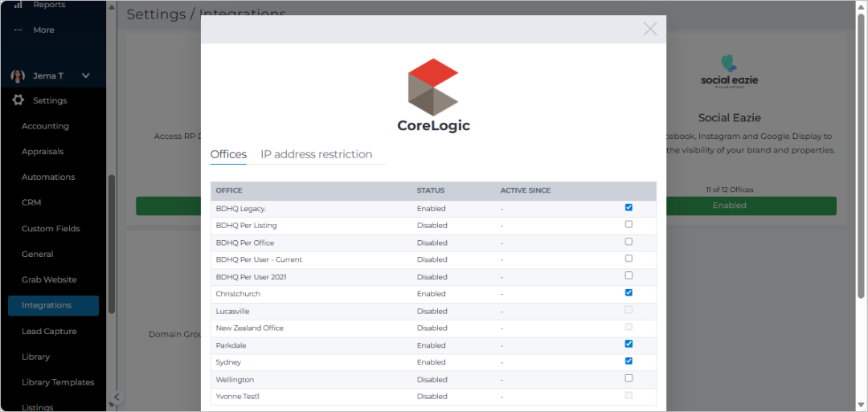Check the BDHQ Per Listing checkbox
The image size is (868, 412).
tap(628, 225)
